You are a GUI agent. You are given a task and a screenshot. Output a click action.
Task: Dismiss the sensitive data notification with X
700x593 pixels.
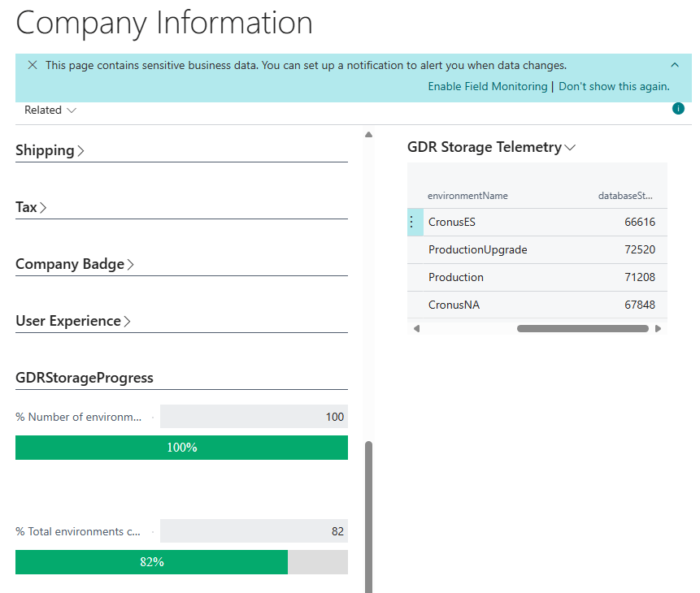pyautogui.click(x=33, y=65)
